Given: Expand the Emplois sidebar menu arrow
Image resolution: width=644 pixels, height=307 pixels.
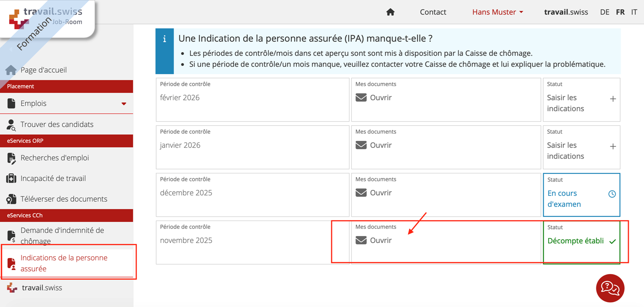Looking at the screenshot, I should click(x=124, y=104).
